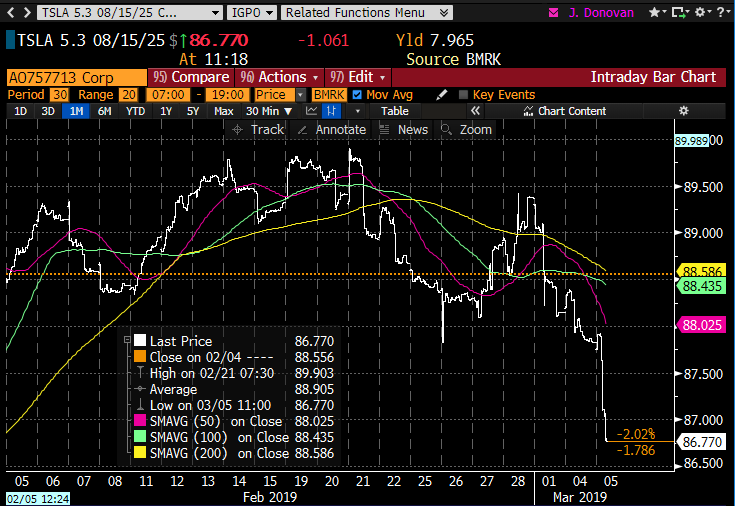Click the Average legend row
The width and height of the screenshot is (735, 506).
(x=234, y=389)
